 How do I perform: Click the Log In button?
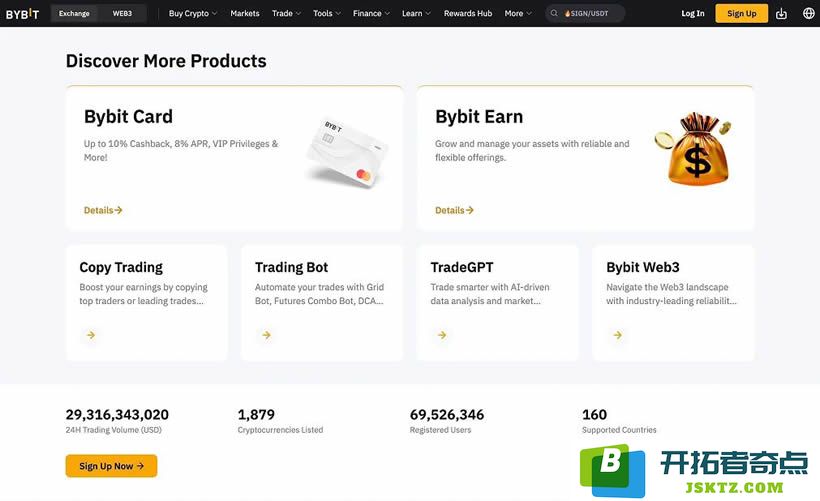692,14
